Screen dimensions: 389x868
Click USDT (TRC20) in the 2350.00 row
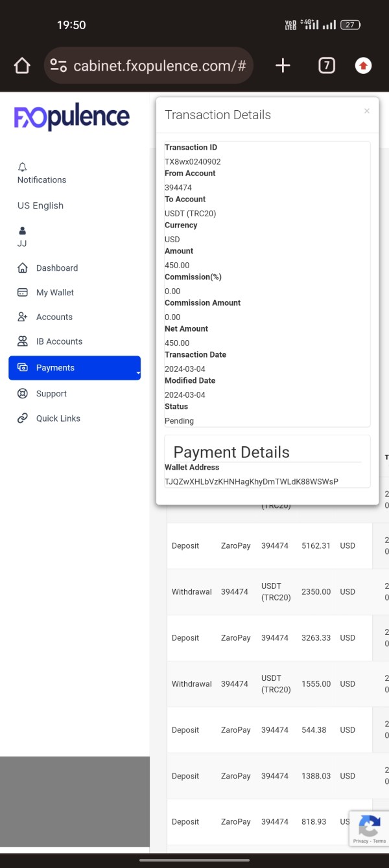[x=276, y=591]
